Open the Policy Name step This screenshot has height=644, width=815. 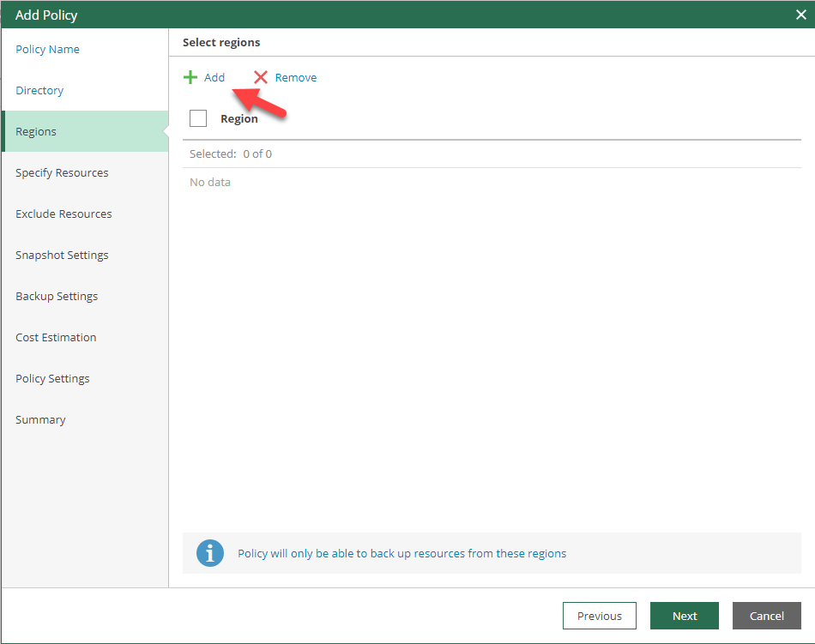click(47, 50)
